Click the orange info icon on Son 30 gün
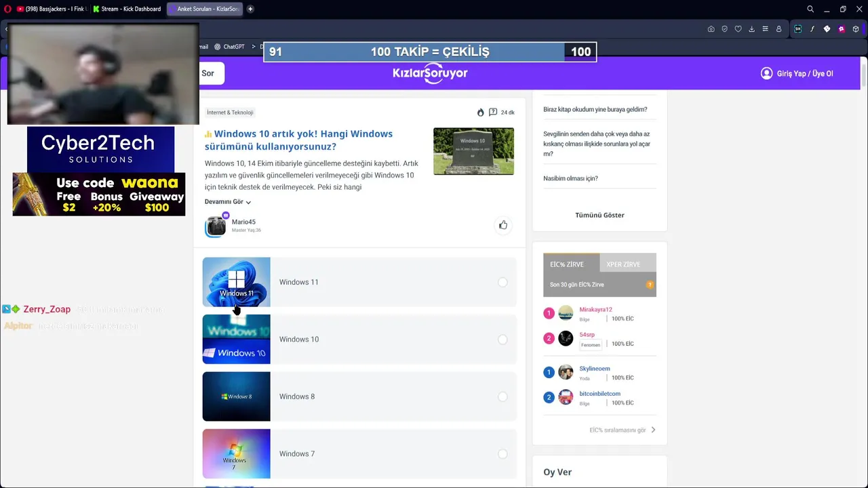The width and height of the screenshot is (868, 488). point(650,285)
